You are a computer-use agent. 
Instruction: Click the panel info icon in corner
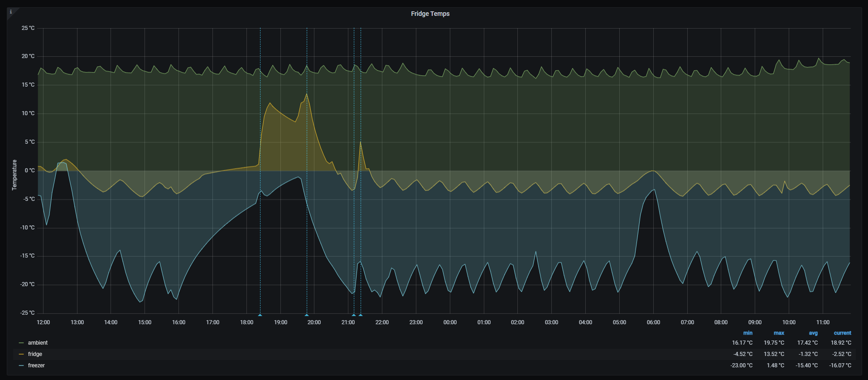(11, 12)
